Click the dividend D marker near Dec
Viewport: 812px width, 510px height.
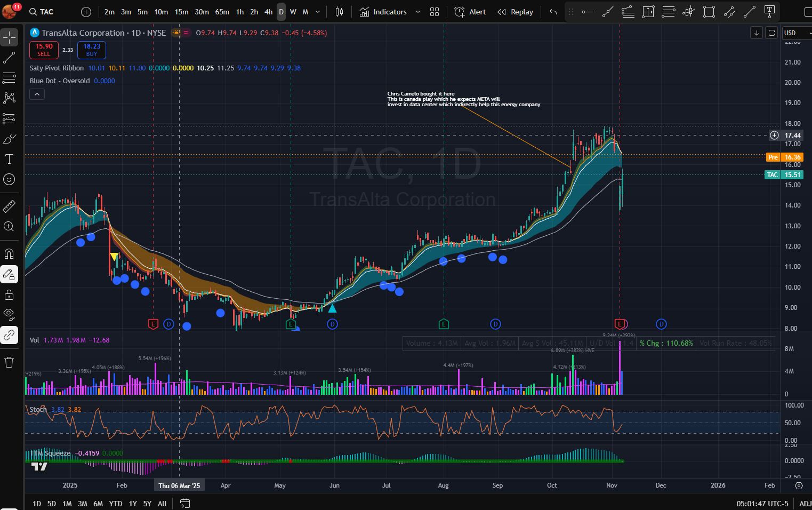[661, 324]
